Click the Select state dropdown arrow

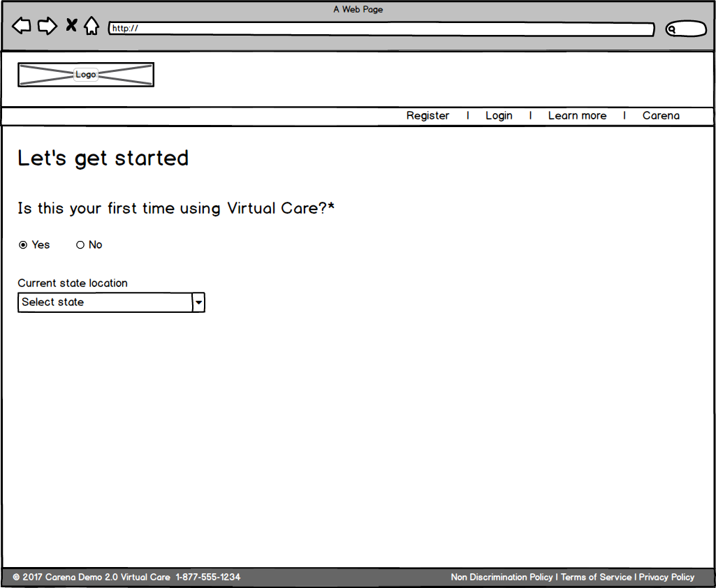198,302
